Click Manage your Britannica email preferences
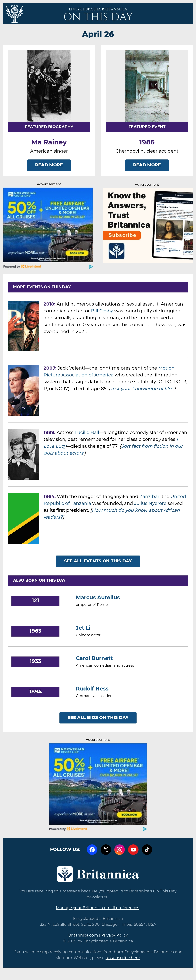196x980 pixels. [x=98, y=908]
